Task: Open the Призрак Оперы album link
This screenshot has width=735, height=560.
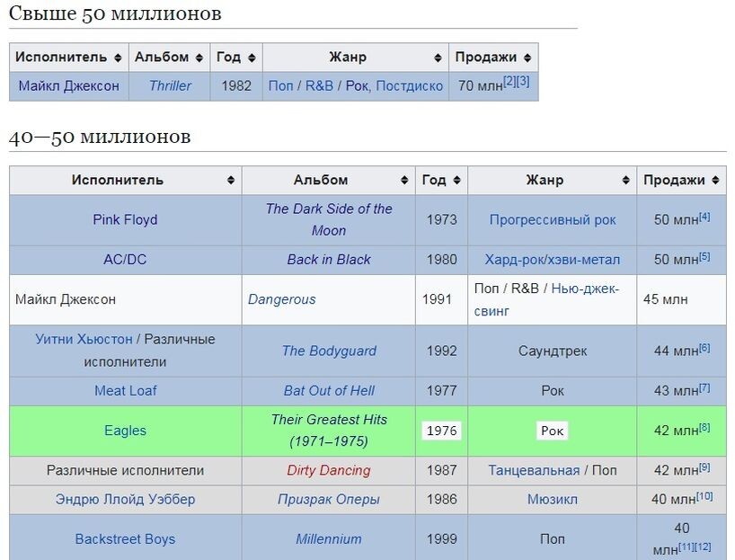Action: click(x=329, y=499)
